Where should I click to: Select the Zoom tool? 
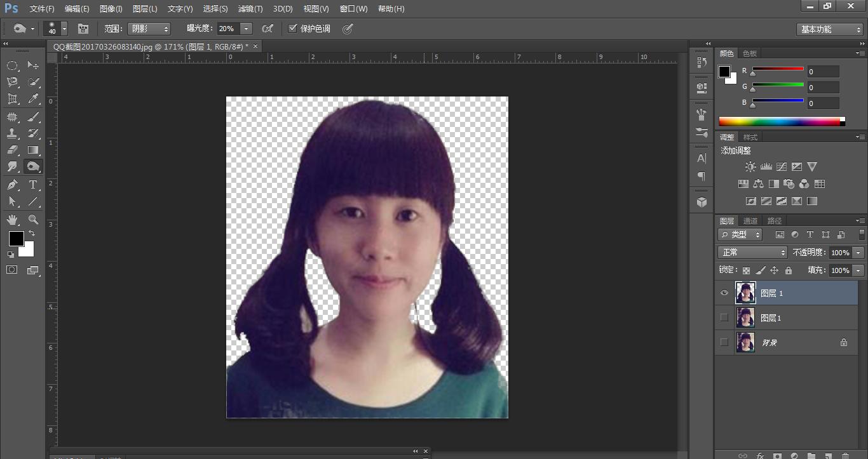33,220
